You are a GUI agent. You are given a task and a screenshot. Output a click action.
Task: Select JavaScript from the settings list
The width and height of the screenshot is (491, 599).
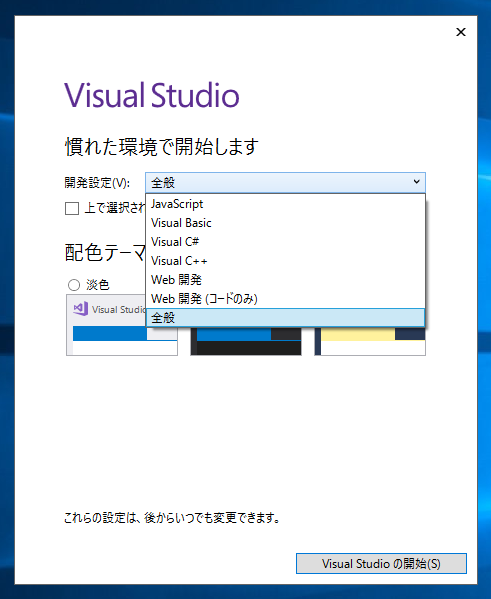pyautogui.click(x=285, y=204)
